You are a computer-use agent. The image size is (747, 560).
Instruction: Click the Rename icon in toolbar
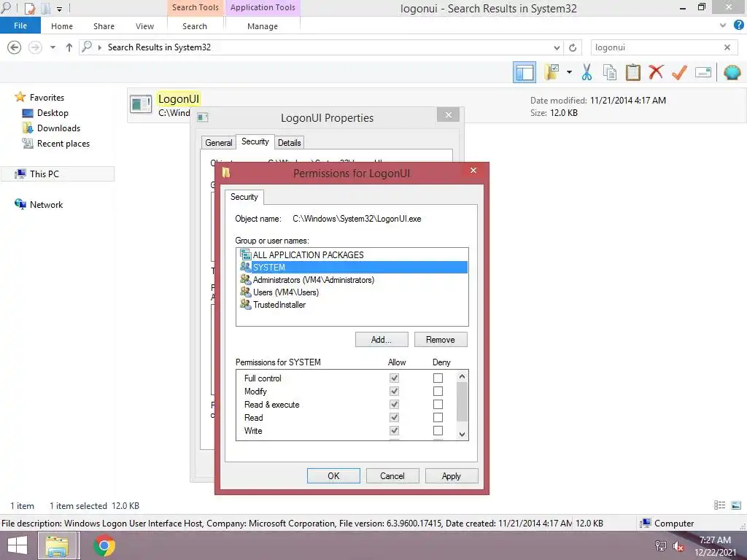coord(703,72)
